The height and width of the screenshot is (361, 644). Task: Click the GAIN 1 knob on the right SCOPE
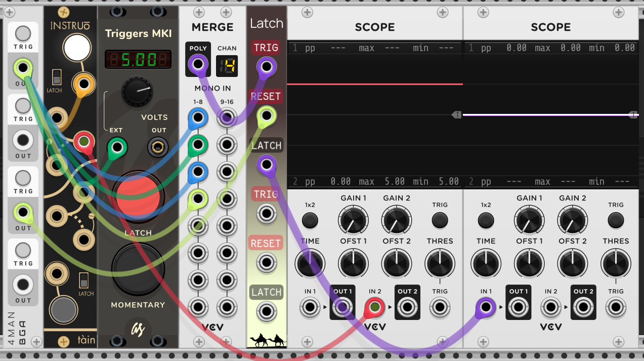coord(530,220)
